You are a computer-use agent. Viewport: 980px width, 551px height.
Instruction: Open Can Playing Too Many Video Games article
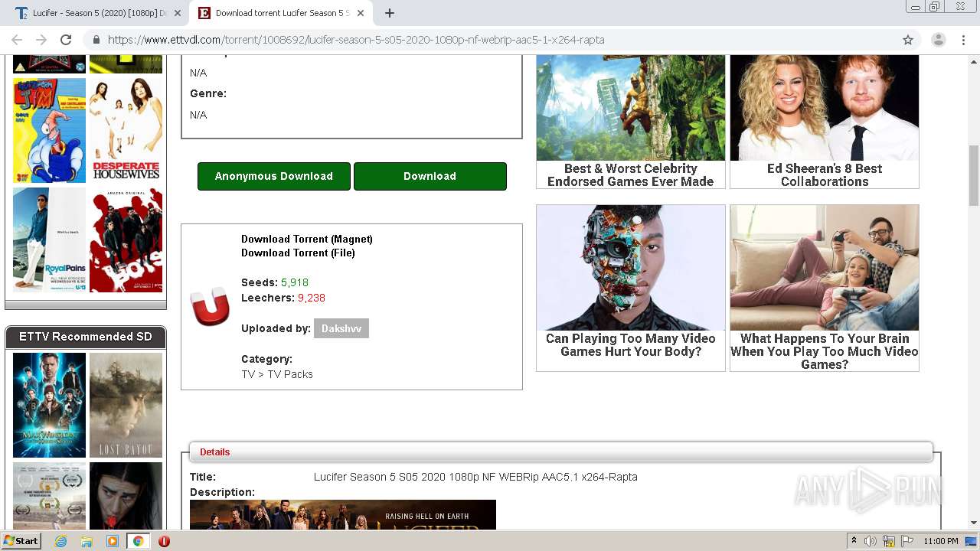[x=630, y=288]
